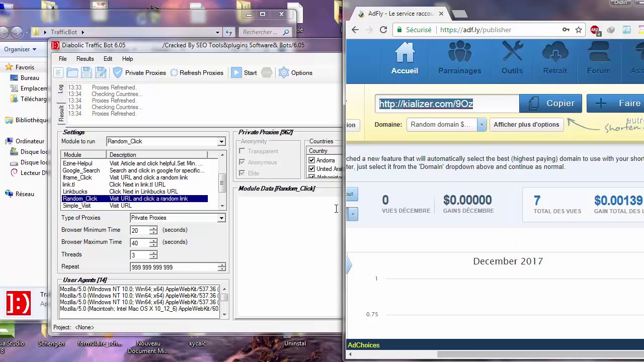The height and width of the screenshot is (362, 644).
Task: Start the traffic bot
Action: (245, 73)
